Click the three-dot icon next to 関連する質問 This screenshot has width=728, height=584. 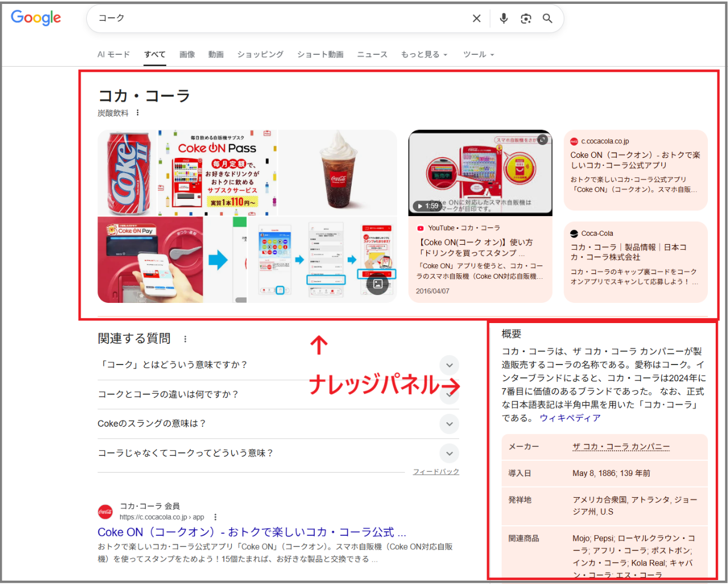[185, 338]
